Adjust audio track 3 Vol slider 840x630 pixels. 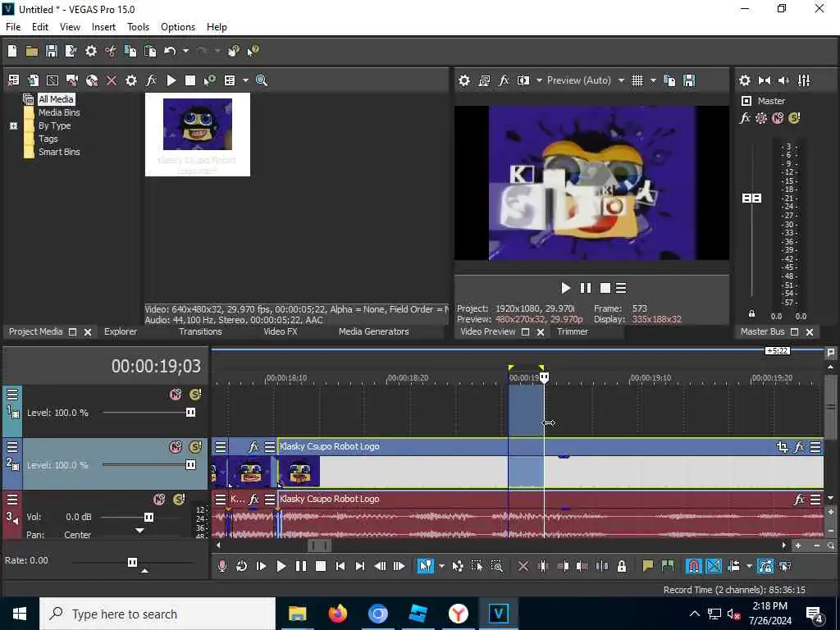149,517
